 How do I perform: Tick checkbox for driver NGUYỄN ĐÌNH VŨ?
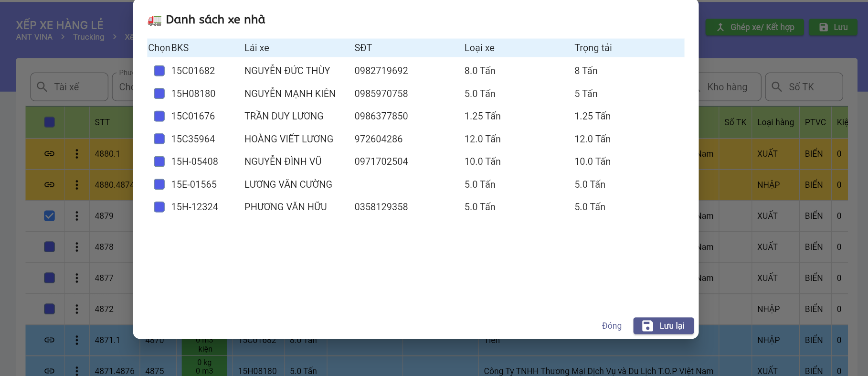[x=159, y=161]
